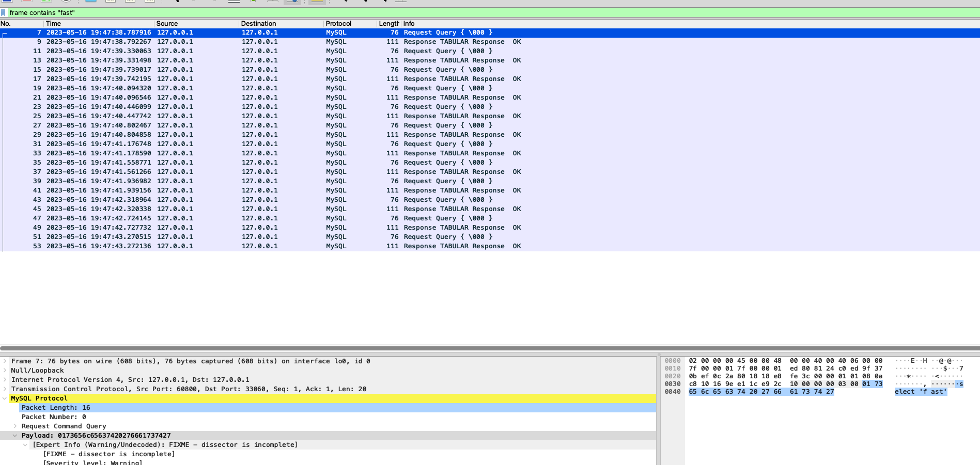Select packet 17 in the packet list
The image size is (980, 465).
(x=490, y=79)
